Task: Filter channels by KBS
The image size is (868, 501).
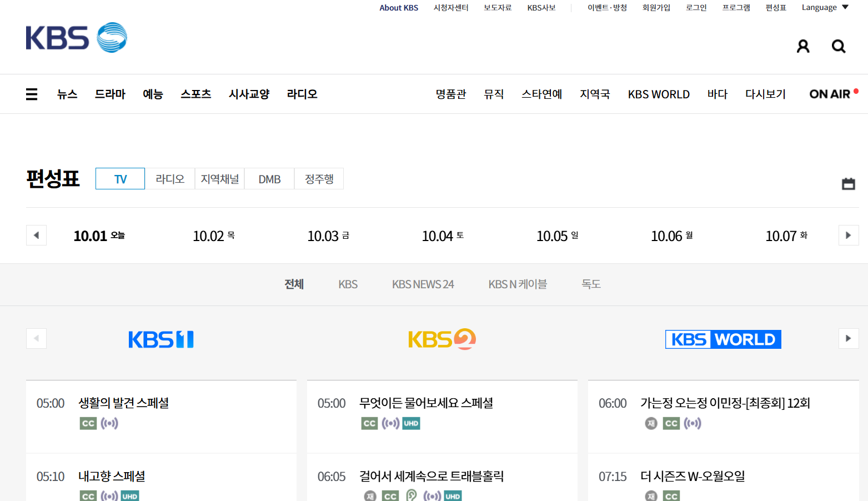Action: pos(348,284)
